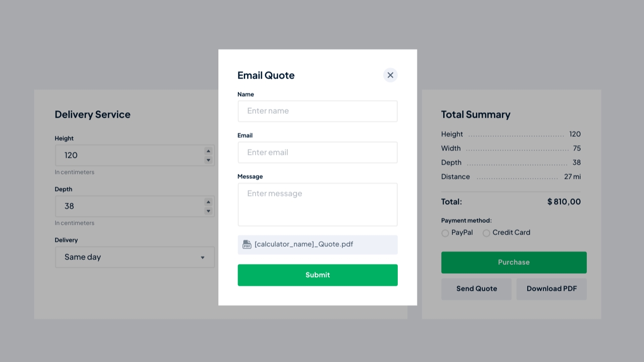
Task: Click the Submit button
Action: [x=318, y=275]
